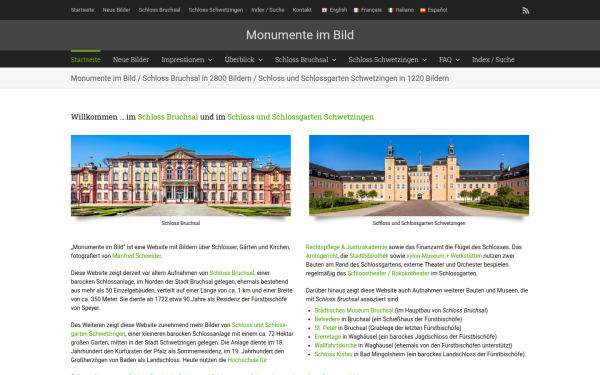Viewport: 600px width, 375px height.
Task: Click caption 'Schloss Bruchsal' under left image
Action: tap(181, 223)
